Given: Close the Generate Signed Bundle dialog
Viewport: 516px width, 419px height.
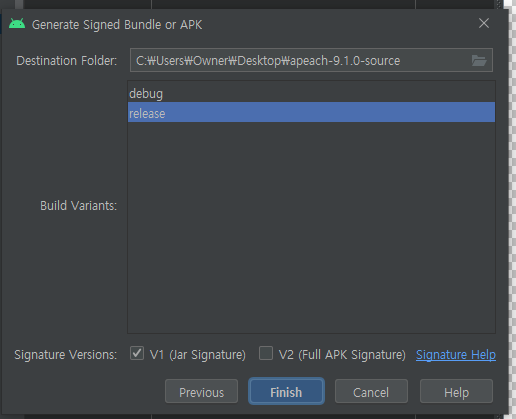Looking at the screenshot, I should (484, 23).
